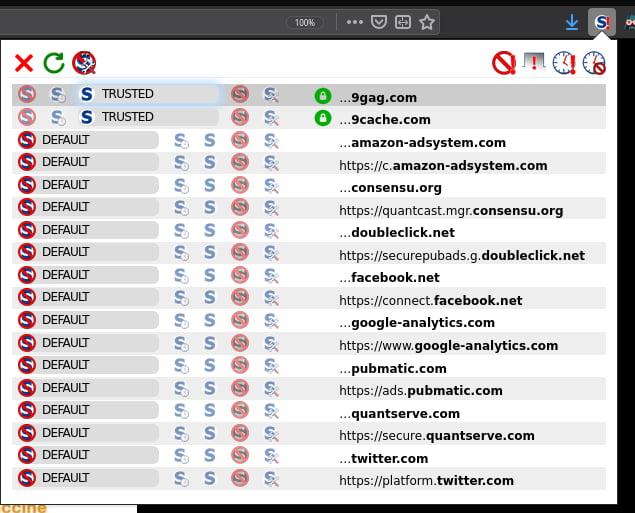Click the https://quantcast.mgr.consensu.org URL text

click(451, 211)
